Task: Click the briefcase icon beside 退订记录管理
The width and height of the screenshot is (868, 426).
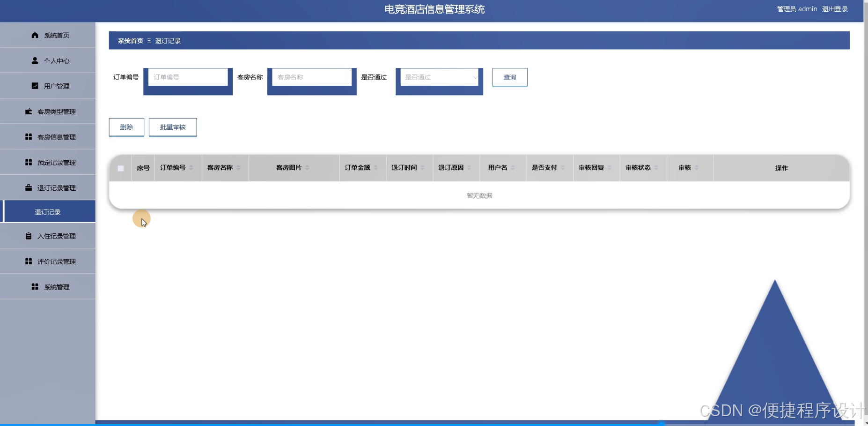Action: 29,187
